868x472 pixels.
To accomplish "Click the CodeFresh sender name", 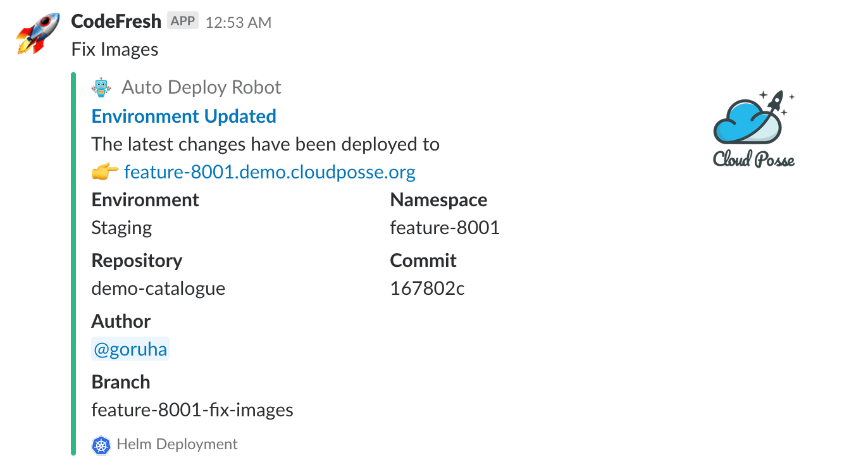I will tap(116, 22).
